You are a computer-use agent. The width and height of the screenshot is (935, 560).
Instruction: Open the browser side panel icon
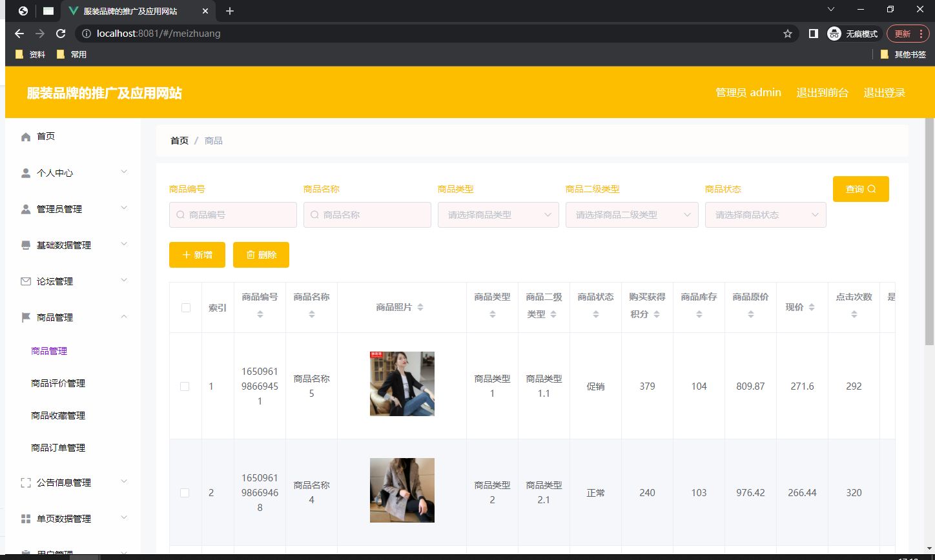pyautogui.click(x=814, y=34)
